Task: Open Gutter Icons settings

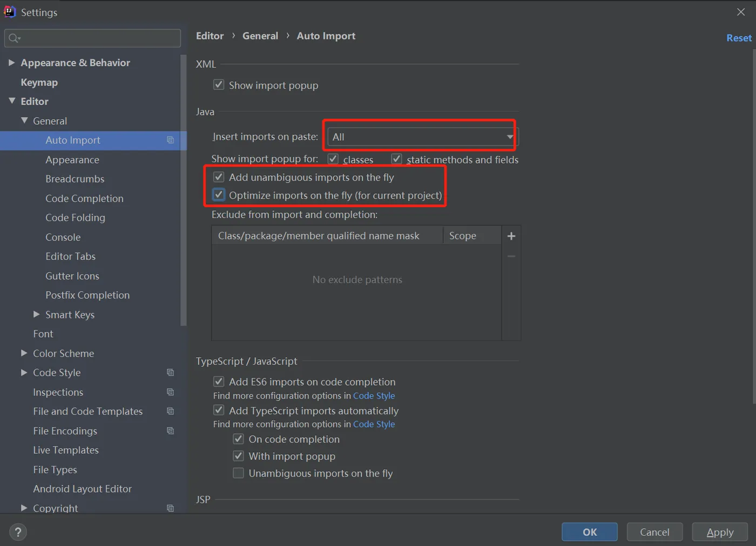Action: [72, 276]
